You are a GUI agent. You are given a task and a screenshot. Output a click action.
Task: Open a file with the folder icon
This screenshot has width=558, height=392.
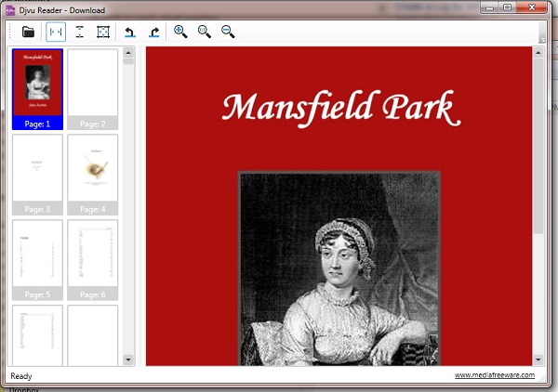click(29, 32)
